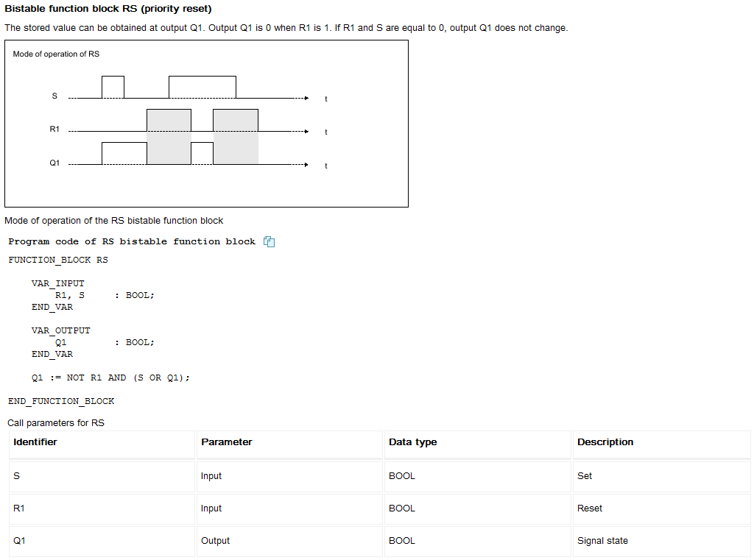Click the "Identifier" table column header

click(35, 442)
